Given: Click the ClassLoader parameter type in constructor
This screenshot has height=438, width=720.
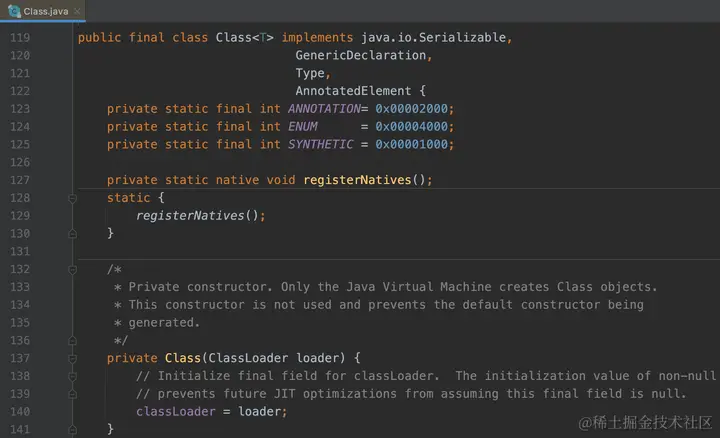Looking at the screenshot, I should pyautogui.click(x=248, y=358).
